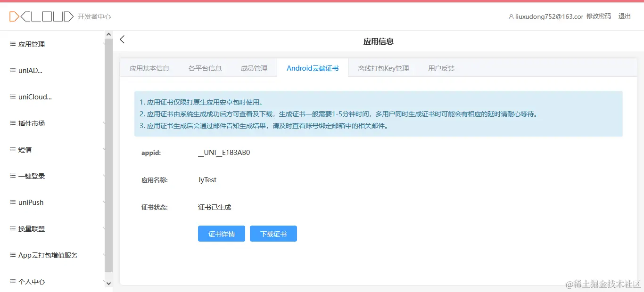Click the list icon next to App云打包增值服务

pyautogui.click(x=13, y=255)
